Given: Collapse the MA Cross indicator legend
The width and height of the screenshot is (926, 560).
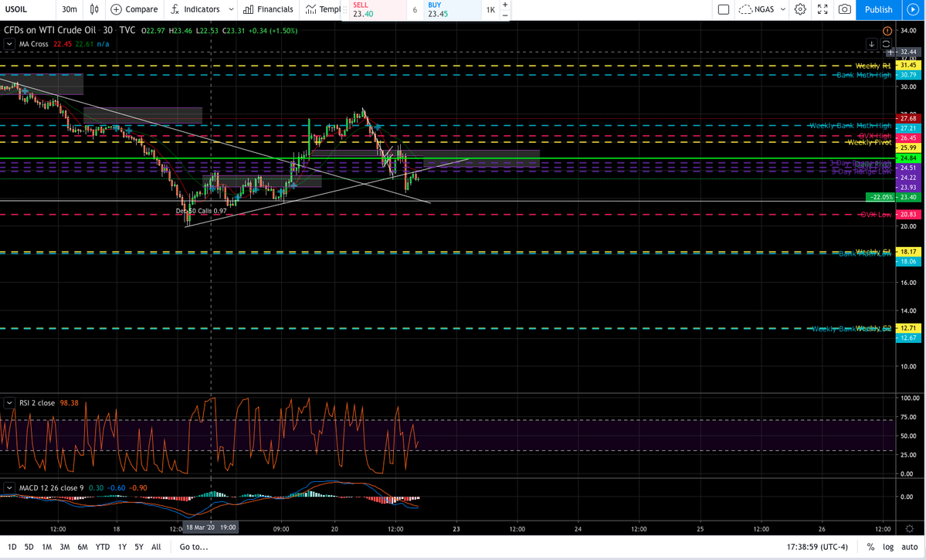Looking at the screenshot, I should (9, 44).
